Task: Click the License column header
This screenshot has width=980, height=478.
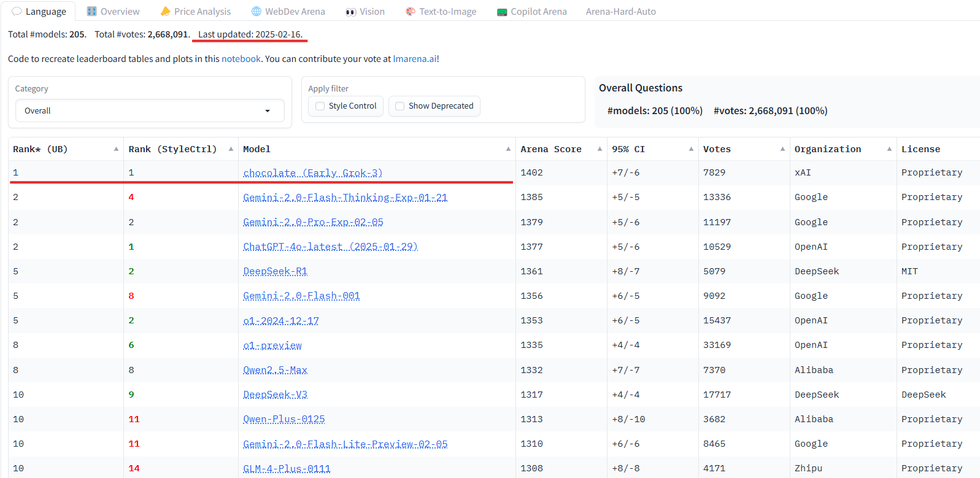Action: [x=920, y=149]
